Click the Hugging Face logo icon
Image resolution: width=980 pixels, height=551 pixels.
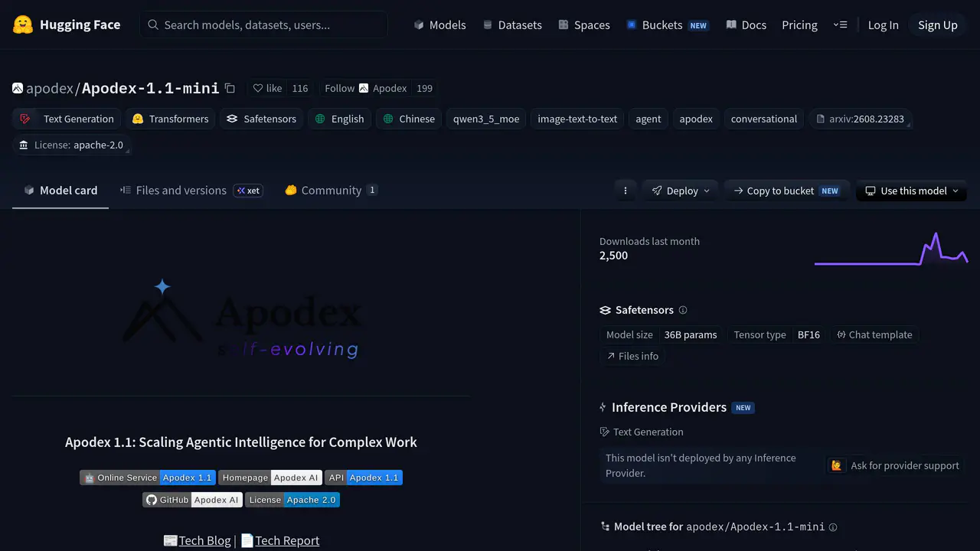click(23, 24)
